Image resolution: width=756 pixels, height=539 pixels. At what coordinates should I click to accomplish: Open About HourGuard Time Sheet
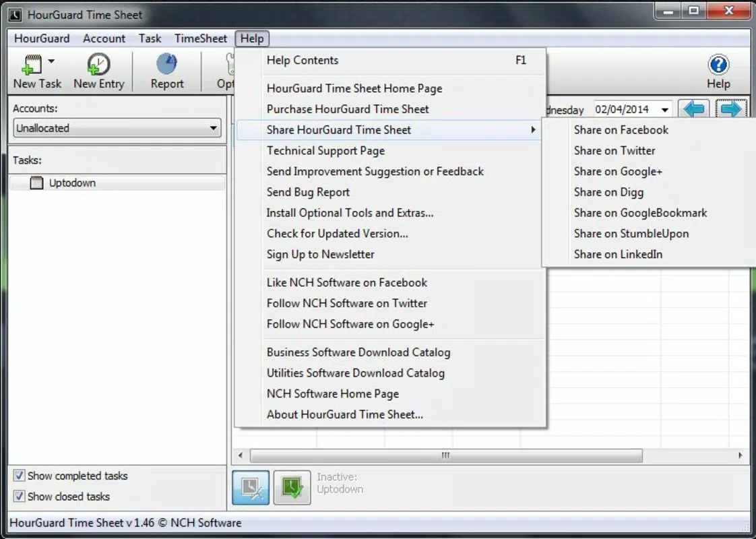pyautogui.click(x=391, y=414)
